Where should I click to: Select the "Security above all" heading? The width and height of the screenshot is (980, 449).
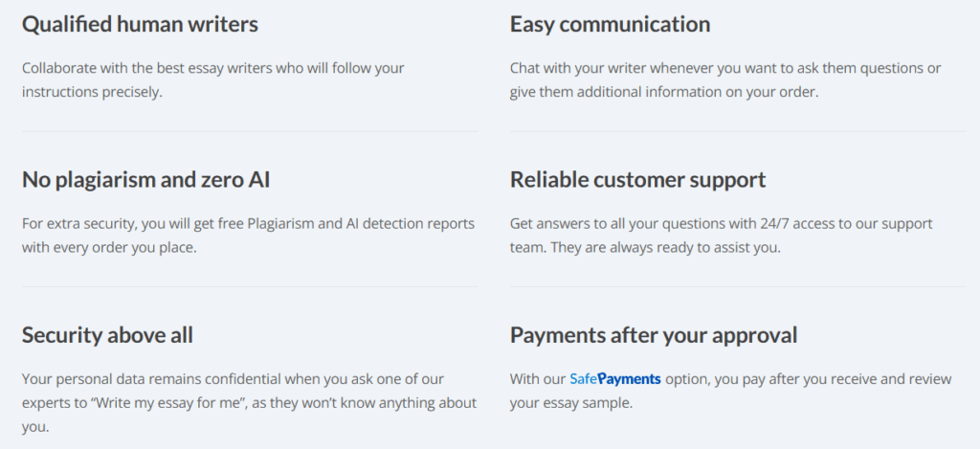pos(107,335)
